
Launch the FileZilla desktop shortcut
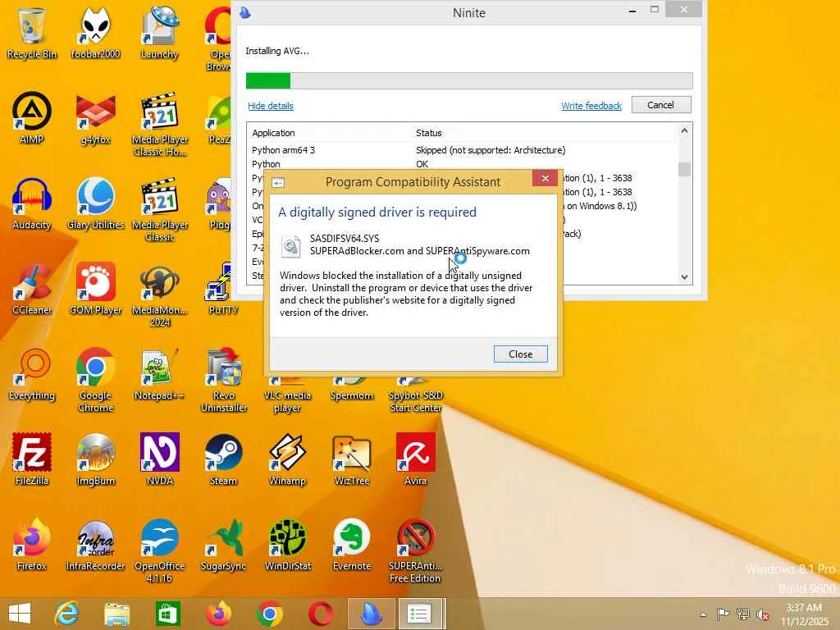32,459
